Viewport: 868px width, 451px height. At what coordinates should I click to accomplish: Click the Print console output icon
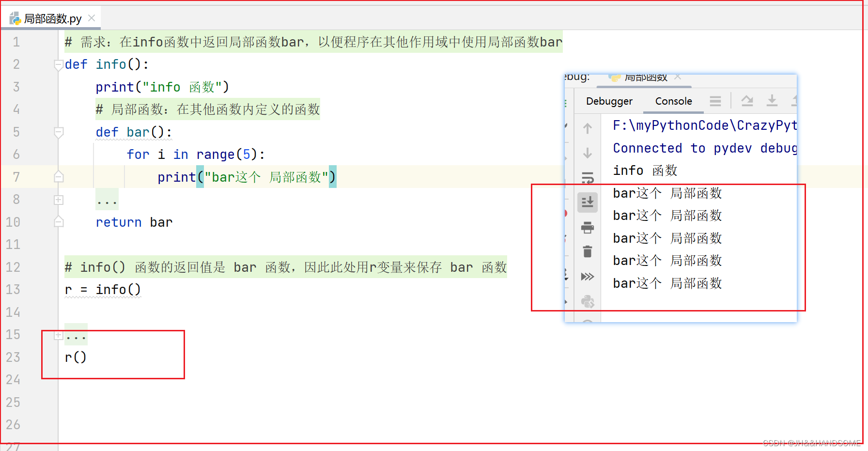(x=588, y=227)
